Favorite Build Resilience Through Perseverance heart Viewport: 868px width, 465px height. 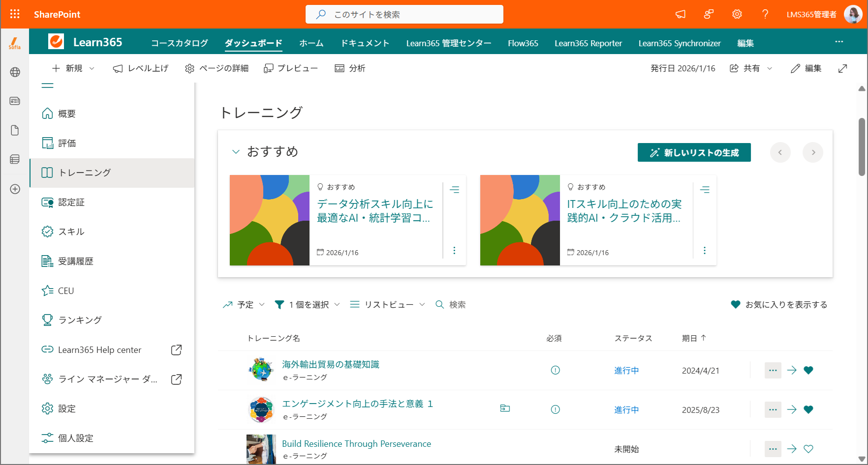tap(808, 449)
